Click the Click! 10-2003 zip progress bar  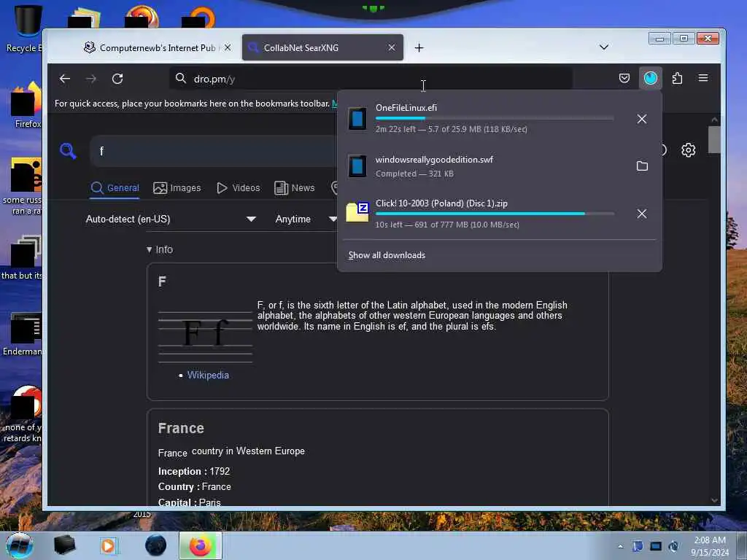pyautogui.click(x=495, y=214)
